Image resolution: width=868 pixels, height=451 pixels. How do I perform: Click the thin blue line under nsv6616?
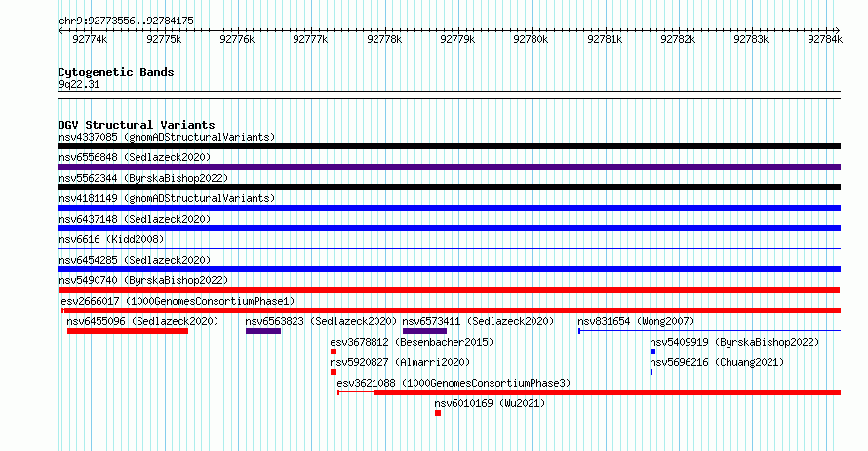point(449,249)
